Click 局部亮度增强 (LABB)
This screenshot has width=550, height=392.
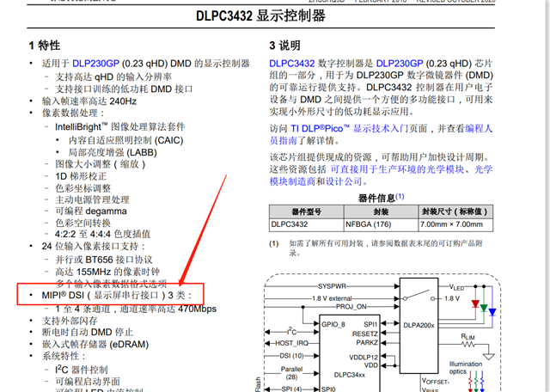[x=113, y=153]
